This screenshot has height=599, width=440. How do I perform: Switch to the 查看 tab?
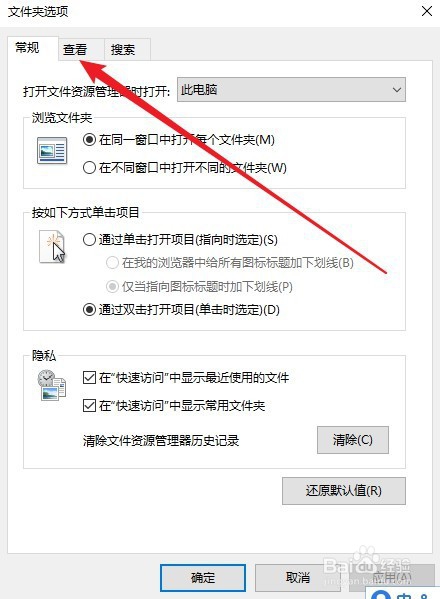tap(75, 49)
